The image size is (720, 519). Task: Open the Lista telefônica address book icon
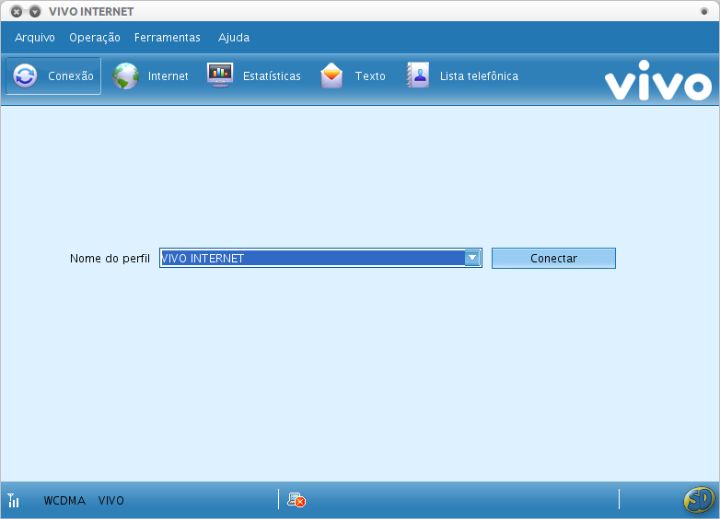pos(418,75)
